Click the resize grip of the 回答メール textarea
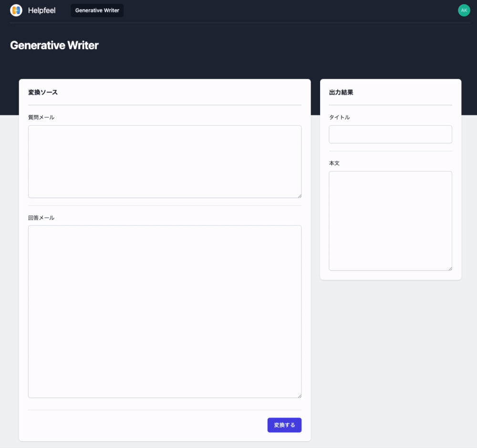This screenshot has width=477, height=448. pos(300,396)
